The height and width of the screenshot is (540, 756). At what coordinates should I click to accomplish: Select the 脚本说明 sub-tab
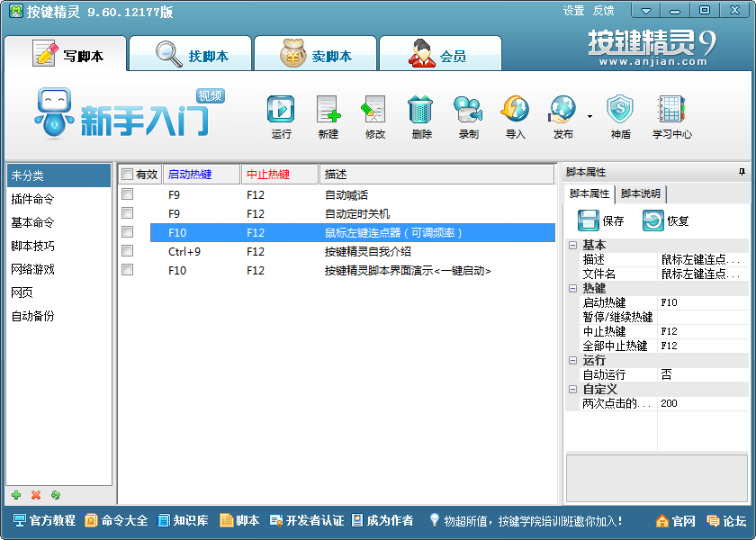pos(640,193)
